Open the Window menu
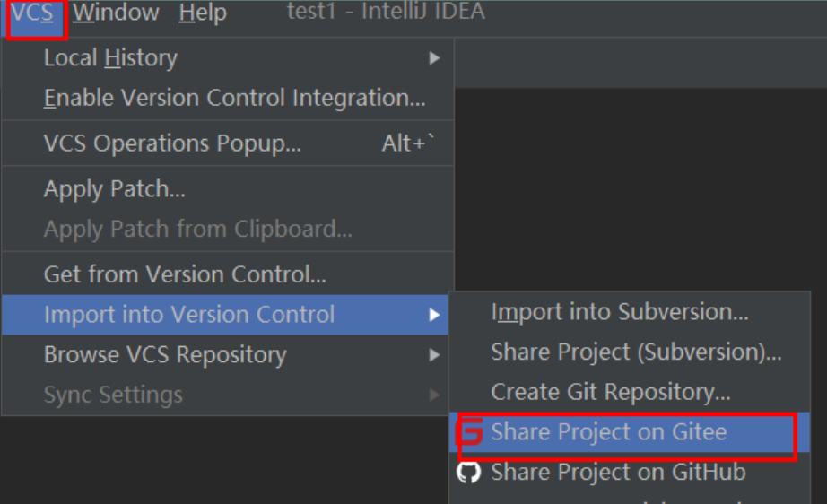The image size is (827, 504). pyautogui.click(x=116, y=13)
